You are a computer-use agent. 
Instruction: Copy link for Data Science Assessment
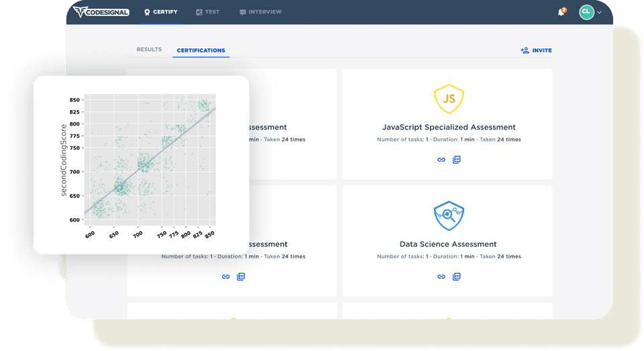(x=441, y=277)
